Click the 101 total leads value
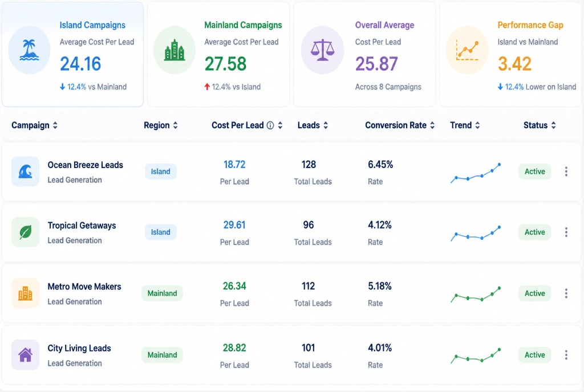The image size is (584, 392). (308, 348)
